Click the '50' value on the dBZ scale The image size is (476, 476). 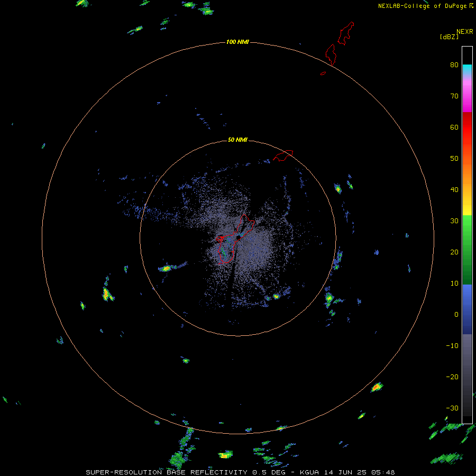pyautogui.click(x=454, y=159)
